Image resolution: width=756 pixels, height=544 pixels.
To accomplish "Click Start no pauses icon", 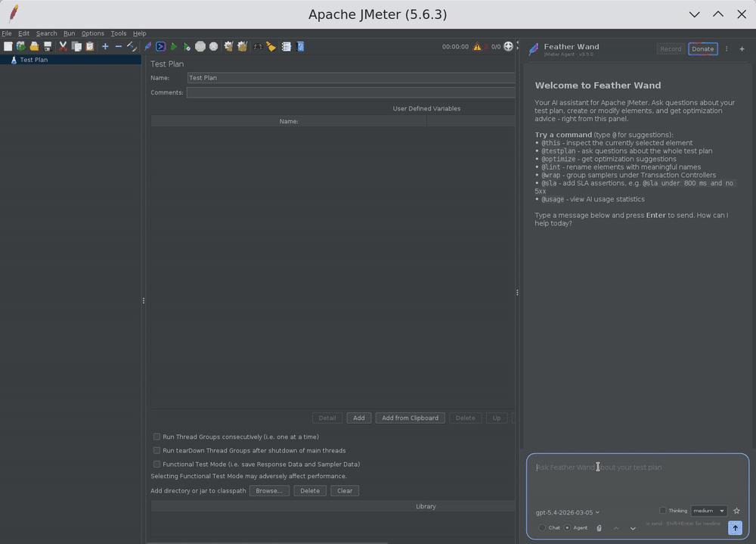I will [x=187, y=46].
